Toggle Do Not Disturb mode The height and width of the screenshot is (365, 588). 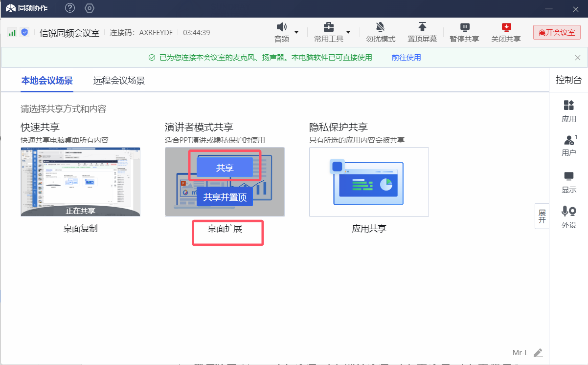pyautogui.click(x=381, y=32)
